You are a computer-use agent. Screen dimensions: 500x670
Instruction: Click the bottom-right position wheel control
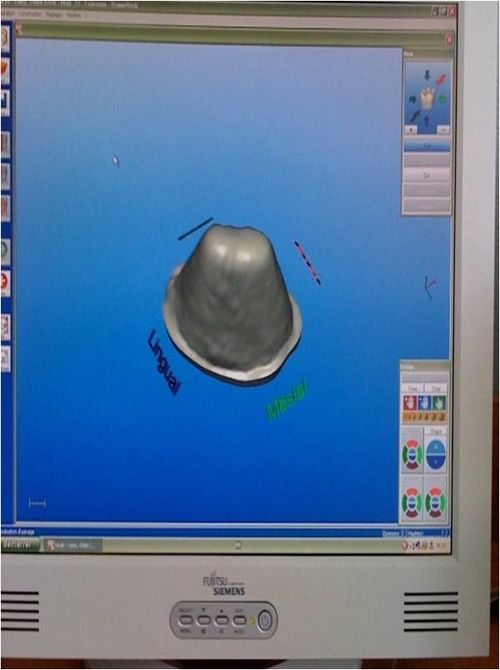tap(435, 502)
